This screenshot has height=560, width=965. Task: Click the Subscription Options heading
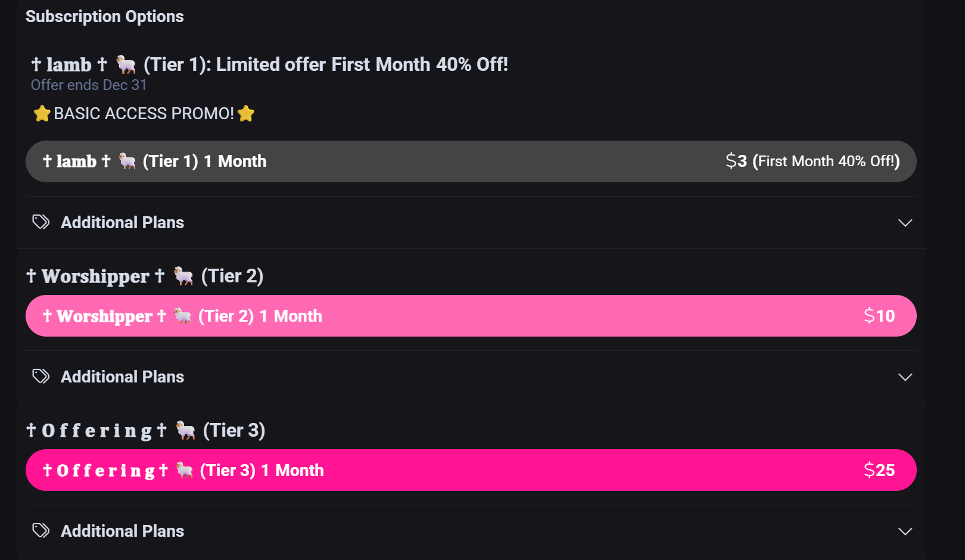pyautogui.click(x=105, y=17)
